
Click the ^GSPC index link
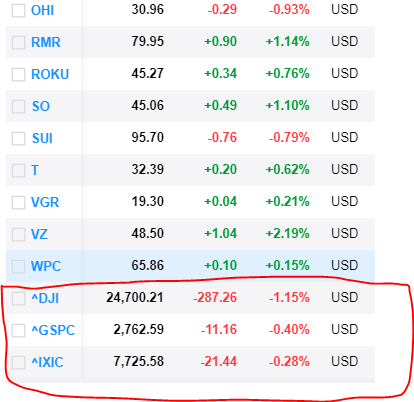click(53, 330)
